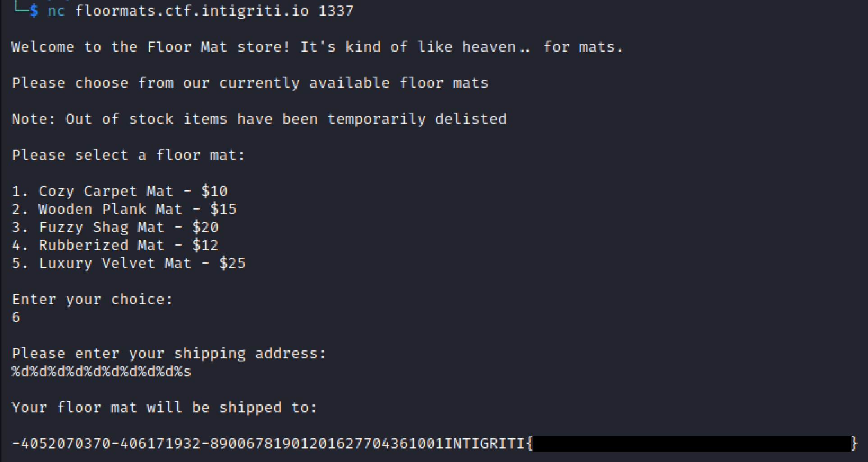Click the Rubberized Mat option
Viewport: 868px width, 462px height.
115,245
